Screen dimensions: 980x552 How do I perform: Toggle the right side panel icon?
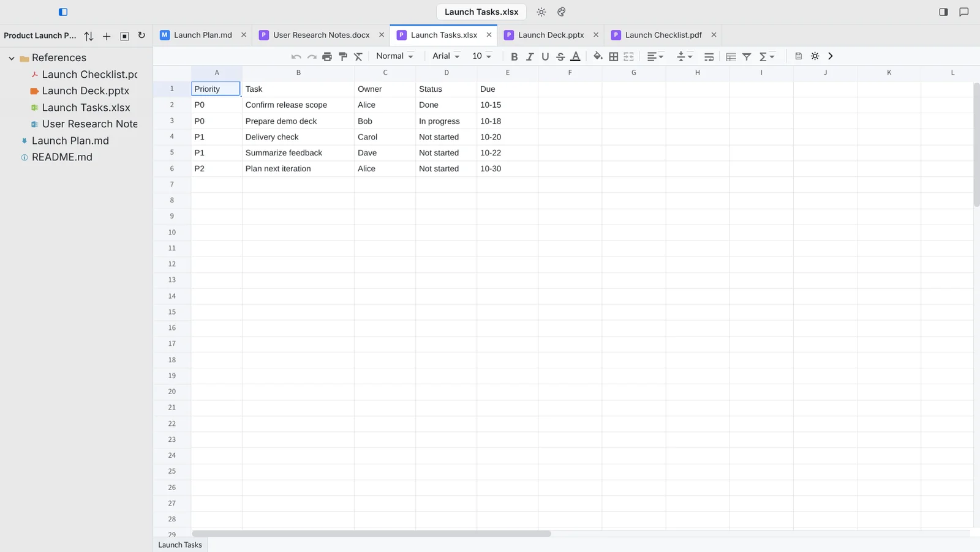point(943,12)
